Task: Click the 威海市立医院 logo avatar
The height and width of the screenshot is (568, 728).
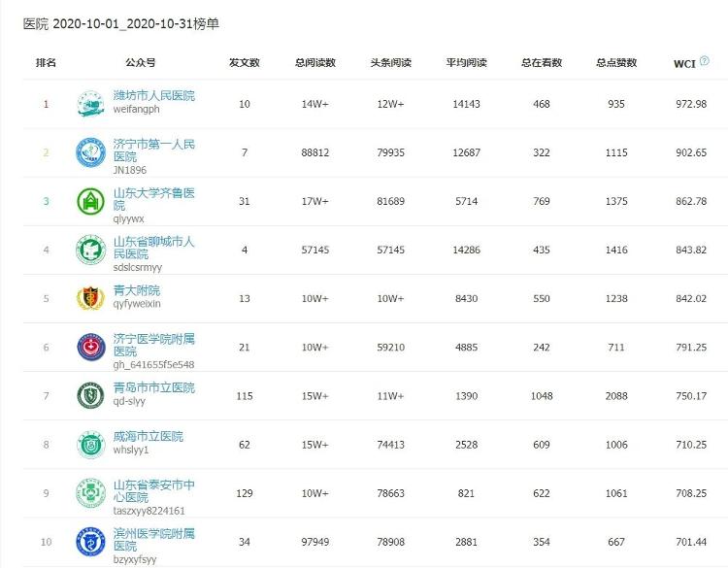Action: pyautogui.click(x=90, y=444)
